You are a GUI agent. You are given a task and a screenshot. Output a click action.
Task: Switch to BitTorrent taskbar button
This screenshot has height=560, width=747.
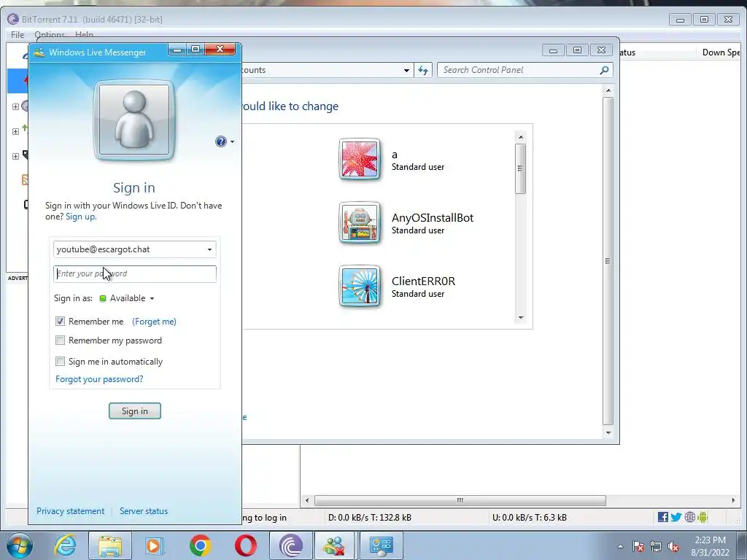pyautogui.click(x=291, y=545)
